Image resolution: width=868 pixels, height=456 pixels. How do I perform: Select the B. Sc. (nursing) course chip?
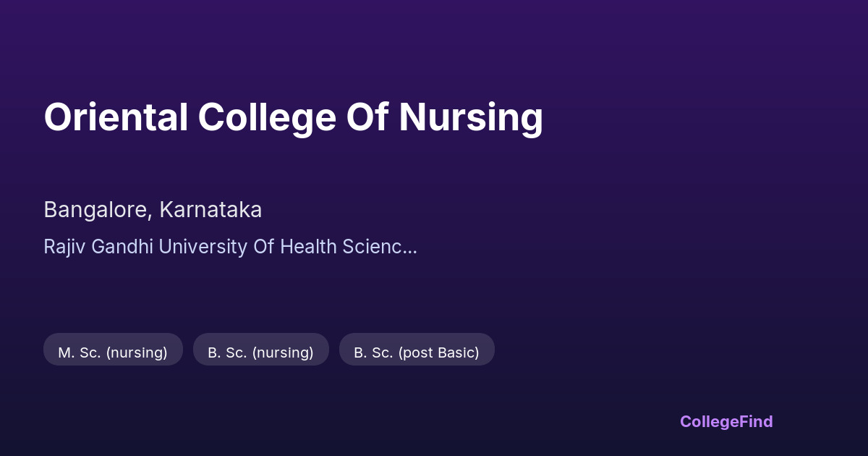pos(260,352)
